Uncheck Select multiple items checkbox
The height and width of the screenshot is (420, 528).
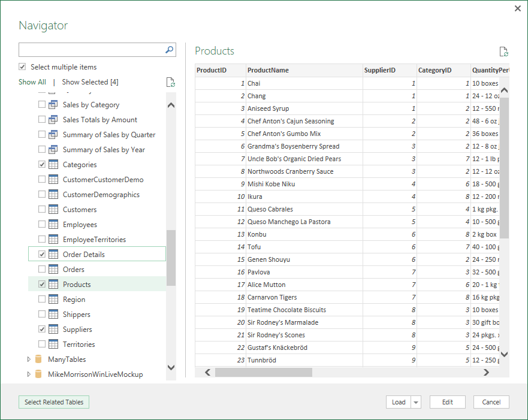tap(23, 67)
